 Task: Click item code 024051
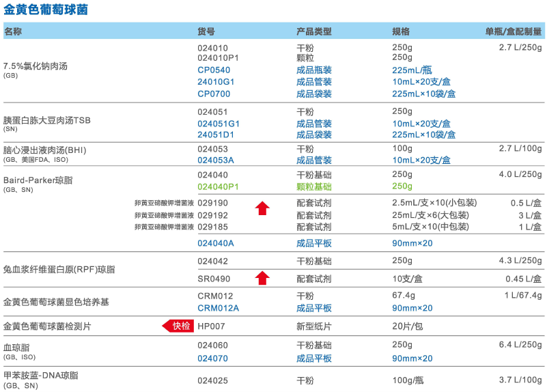pos(212,112)
